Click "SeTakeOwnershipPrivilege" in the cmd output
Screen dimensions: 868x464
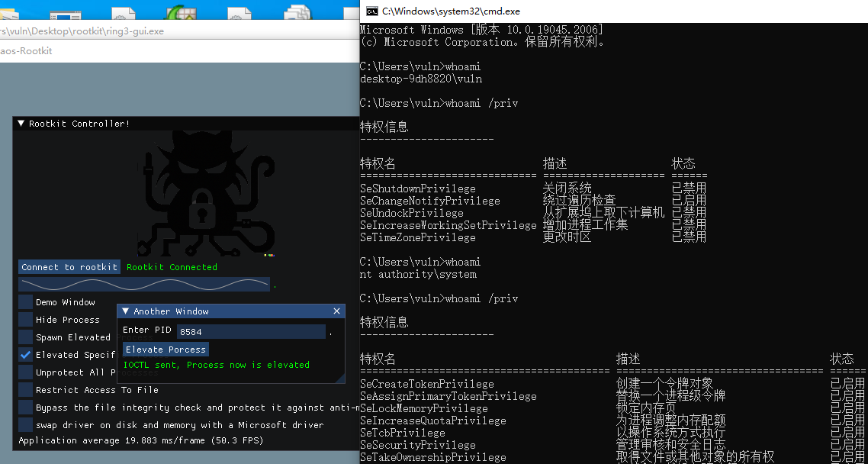click(433, 457)
